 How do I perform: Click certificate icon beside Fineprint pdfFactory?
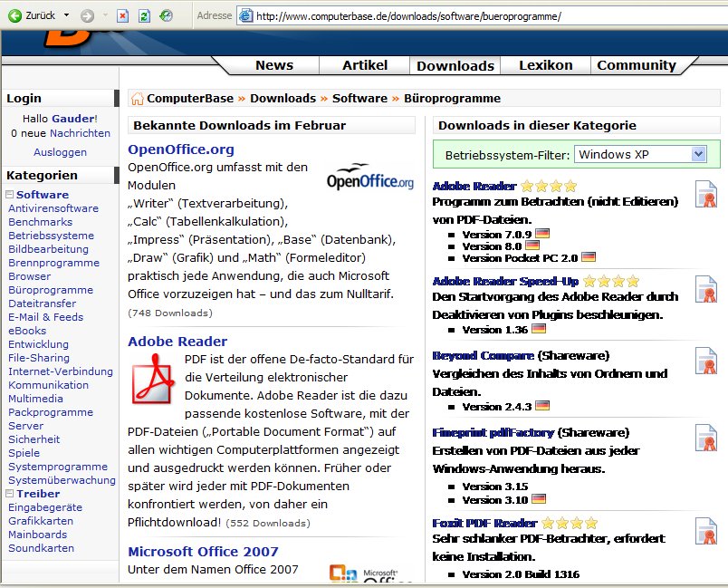click(x=706, y=438)
